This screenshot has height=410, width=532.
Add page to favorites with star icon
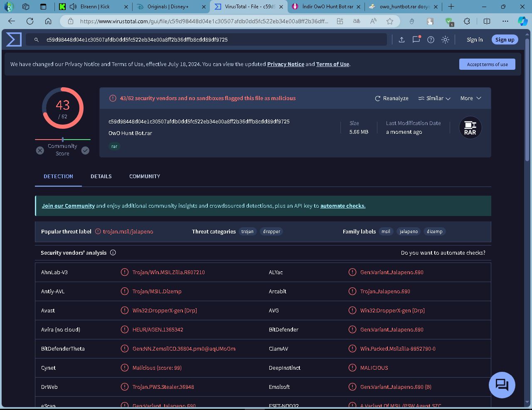[x=389, y=21]
